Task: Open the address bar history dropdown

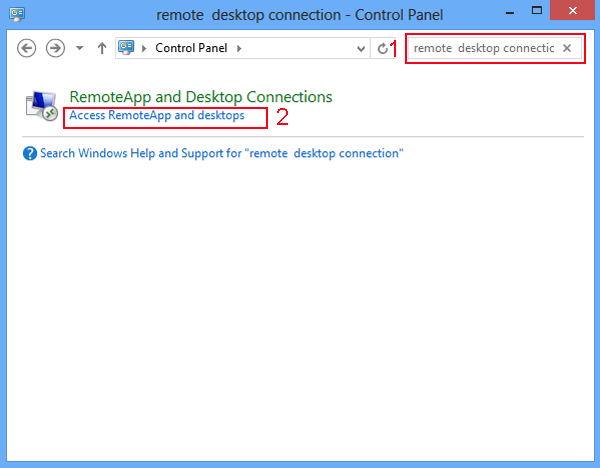Action: (x=360, y=49)
